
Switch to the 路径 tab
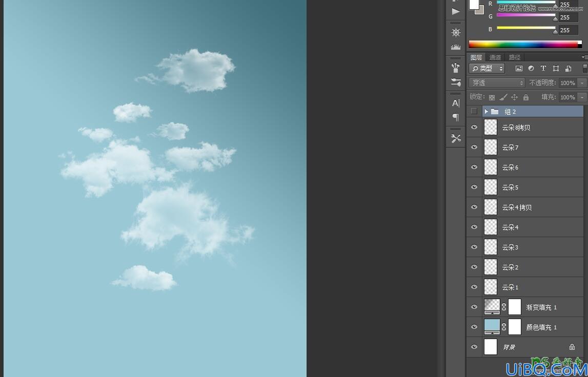point(515,57)
